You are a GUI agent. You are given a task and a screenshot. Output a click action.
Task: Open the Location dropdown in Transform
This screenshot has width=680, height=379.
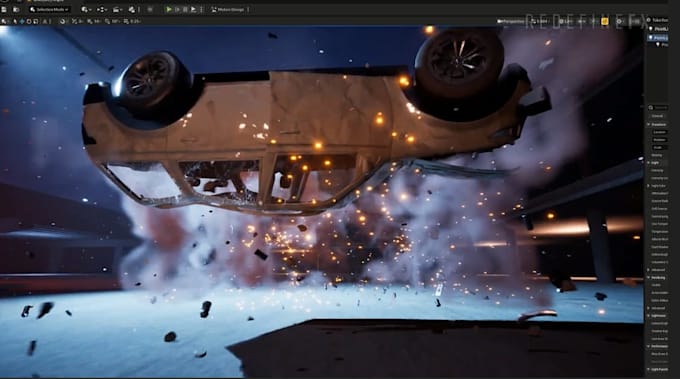tap(660, 132)
